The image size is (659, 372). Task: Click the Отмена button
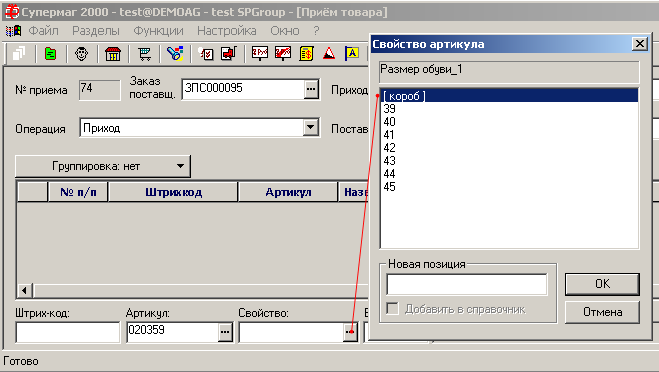[x=602, y=312]
